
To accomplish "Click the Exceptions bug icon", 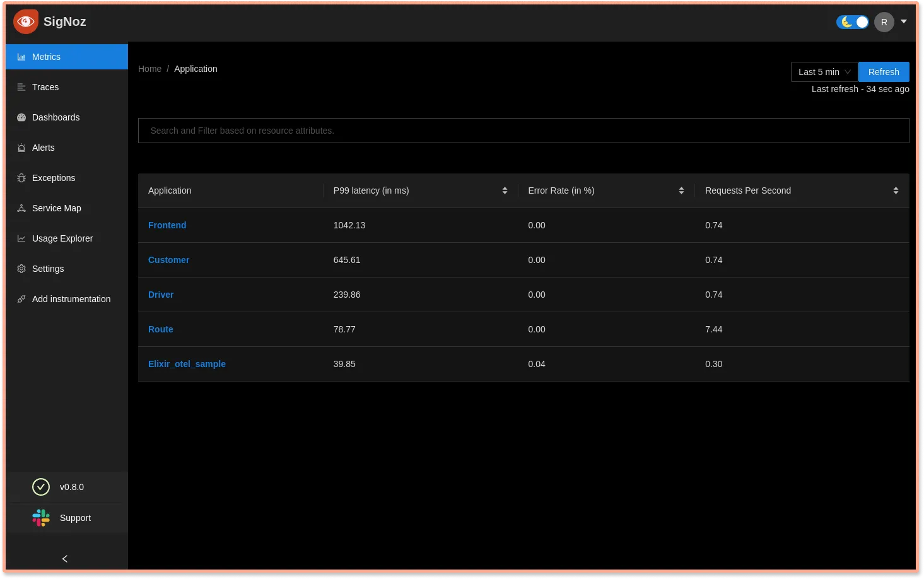I will pos(21,178).
